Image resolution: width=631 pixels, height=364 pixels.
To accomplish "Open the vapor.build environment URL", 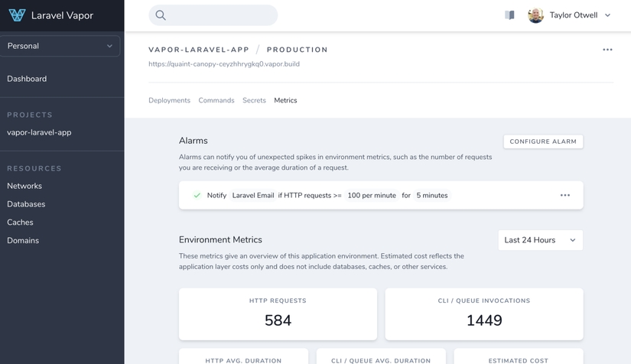I will click(x=224, y=64).
